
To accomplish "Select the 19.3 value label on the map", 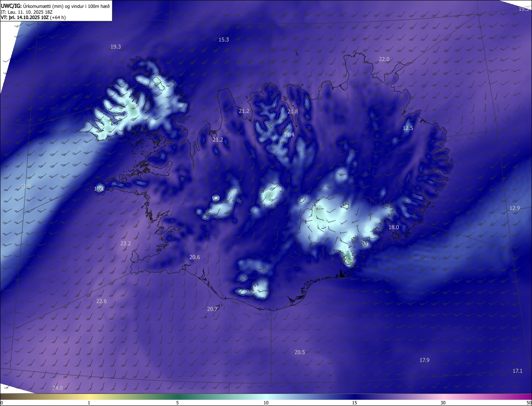I will click(x=116, y=47).
